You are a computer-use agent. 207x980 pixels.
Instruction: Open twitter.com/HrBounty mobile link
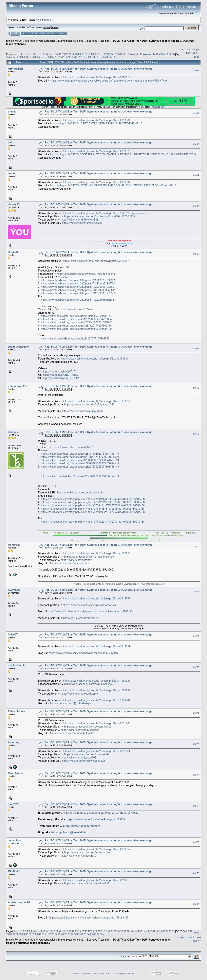click(x=74, y=309)
